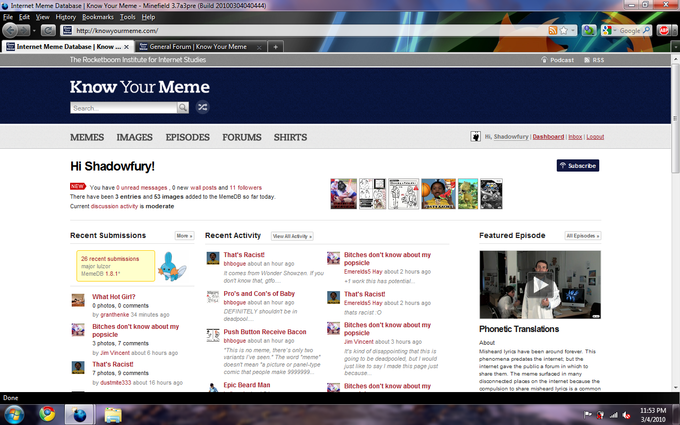Click the Mudkip mascot image

173,266
